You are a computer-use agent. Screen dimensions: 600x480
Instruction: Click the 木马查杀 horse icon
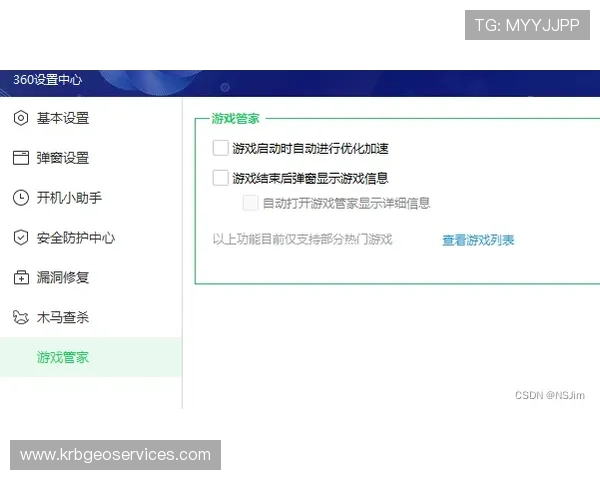tap(21, 317)
